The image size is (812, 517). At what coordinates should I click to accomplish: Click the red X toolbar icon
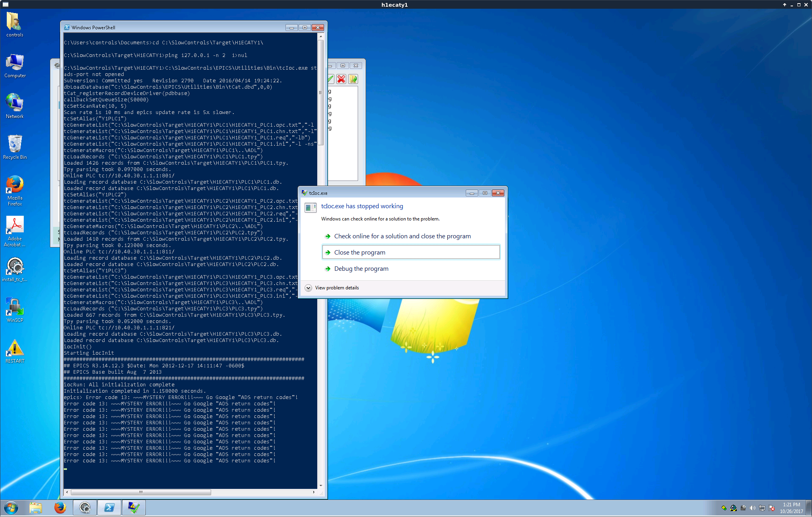pyautogui.click(x=341, y=79)
